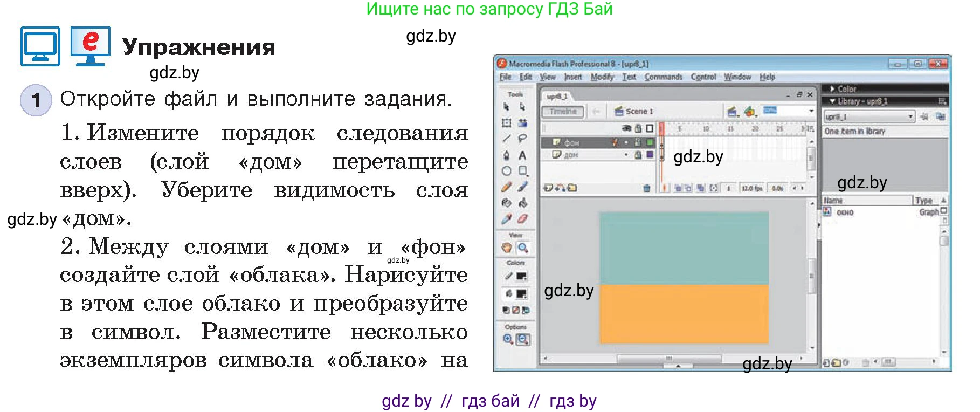Click the Insert Layer icon below layers
The image size is (980, 412).
tap(548, 188)
